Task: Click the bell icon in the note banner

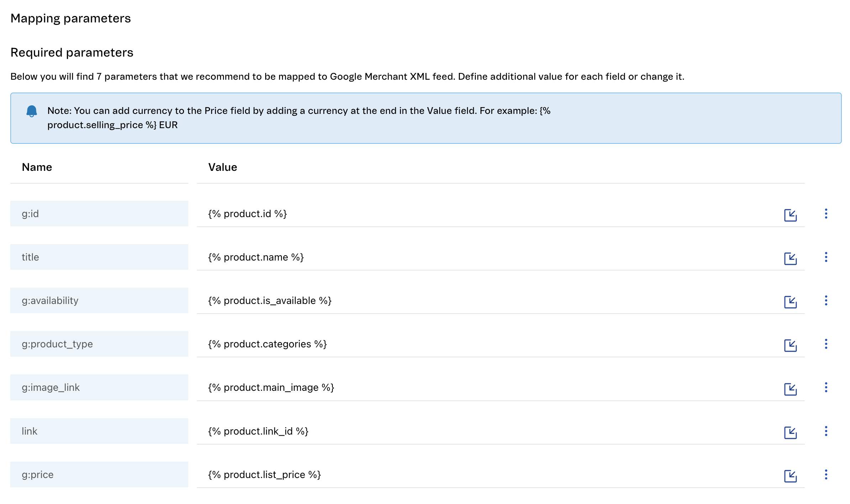Action: click(32, 111)
